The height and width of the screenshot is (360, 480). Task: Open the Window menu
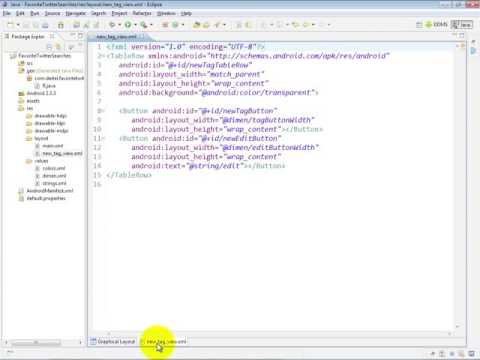166,13
